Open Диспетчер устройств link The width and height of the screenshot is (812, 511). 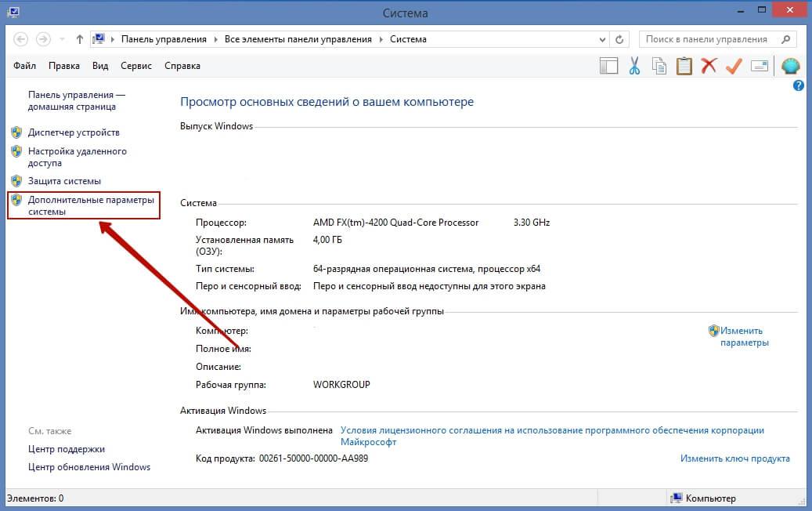click(74, 132)
